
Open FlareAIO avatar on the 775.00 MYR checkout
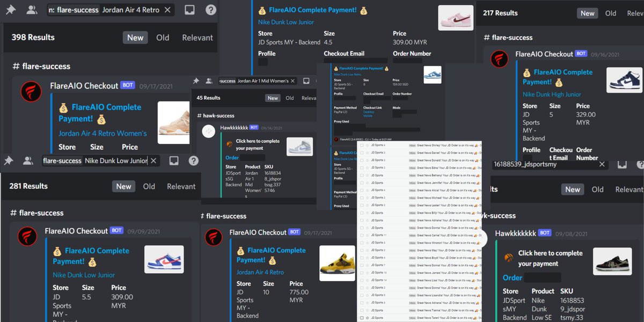point(213,237)
